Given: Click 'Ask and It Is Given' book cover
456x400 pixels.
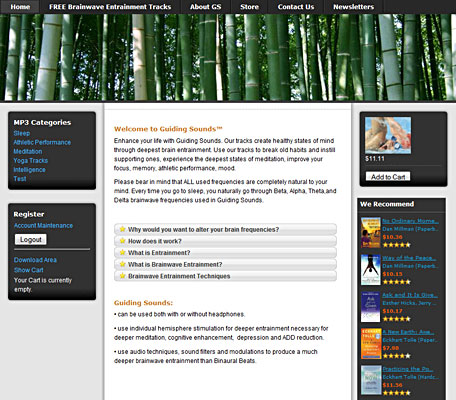Looking at the screenshot, I should click(371, 307).
